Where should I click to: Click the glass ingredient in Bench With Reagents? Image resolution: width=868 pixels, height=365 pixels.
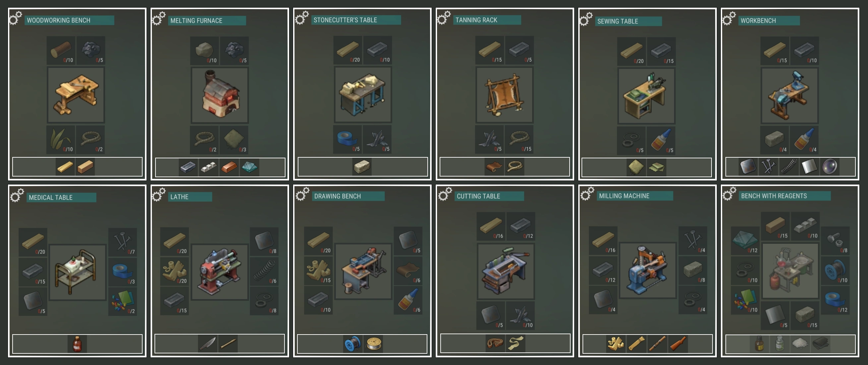point(745,241)
